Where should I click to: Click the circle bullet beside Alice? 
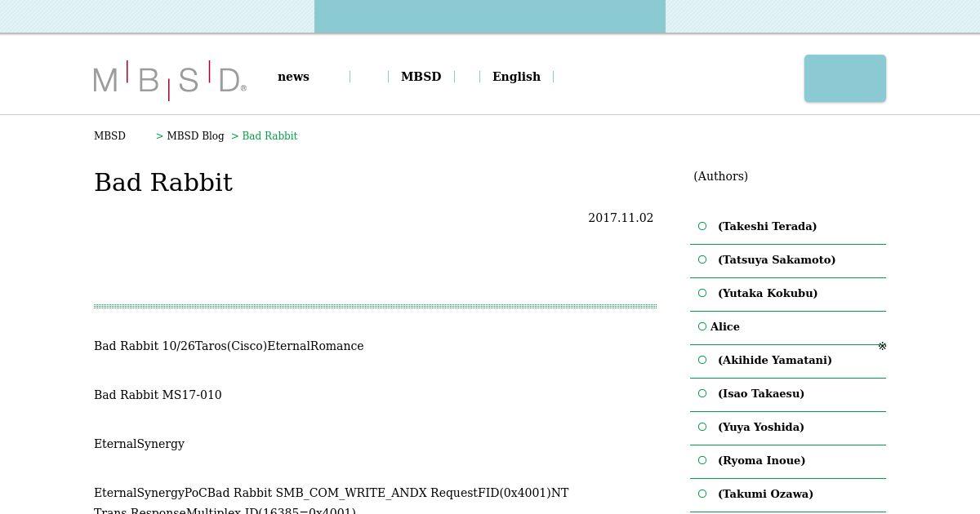(702, 326)
